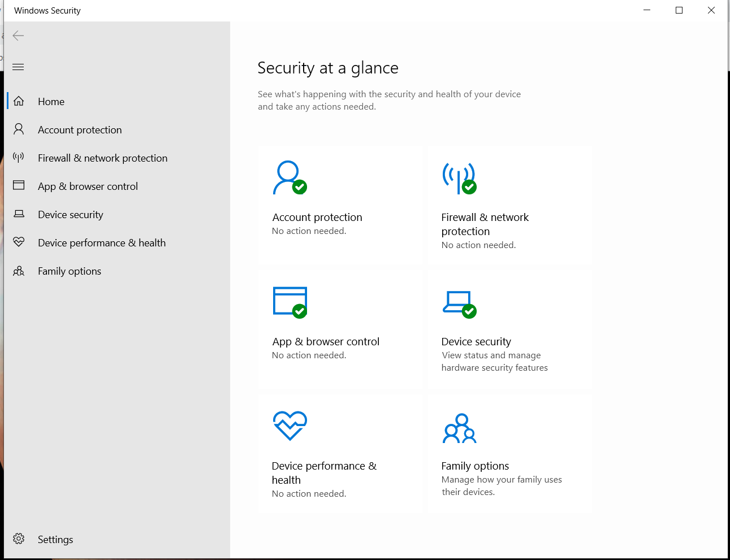Click the Firewall & network protection tile title
730x560 pixels.
tap(485, 224)
